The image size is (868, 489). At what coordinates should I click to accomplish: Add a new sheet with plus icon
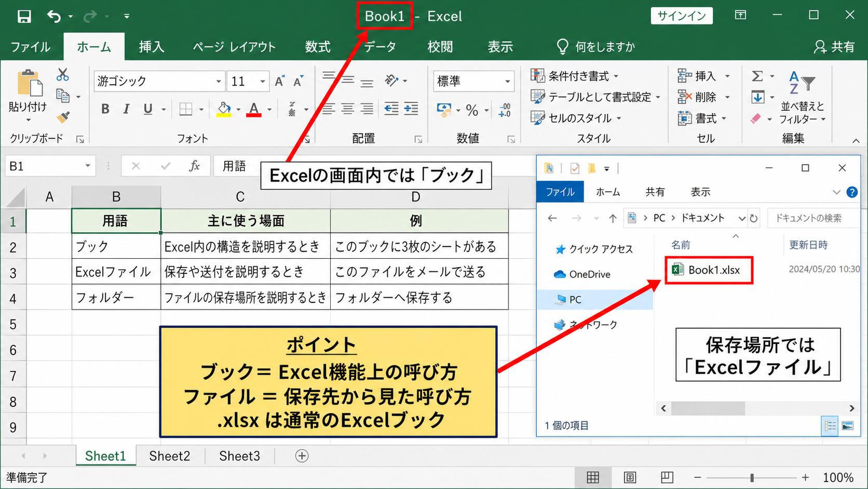(302, 456)
